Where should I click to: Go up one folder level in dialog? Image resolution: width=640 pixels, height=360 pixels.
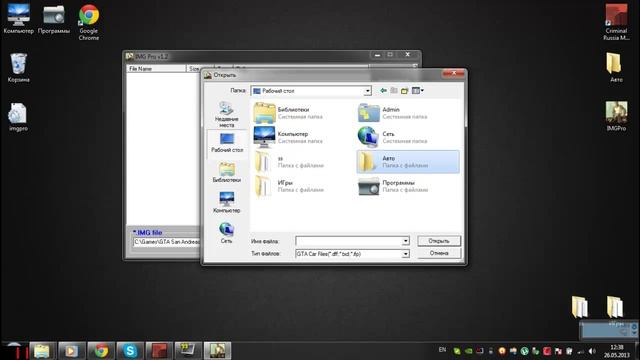394,91
